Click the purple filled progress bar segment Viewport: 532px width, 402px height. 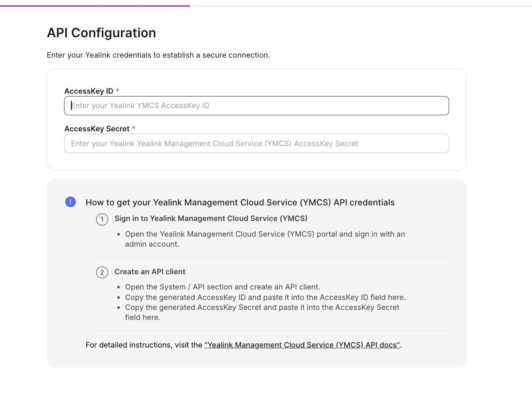point(95,6)
